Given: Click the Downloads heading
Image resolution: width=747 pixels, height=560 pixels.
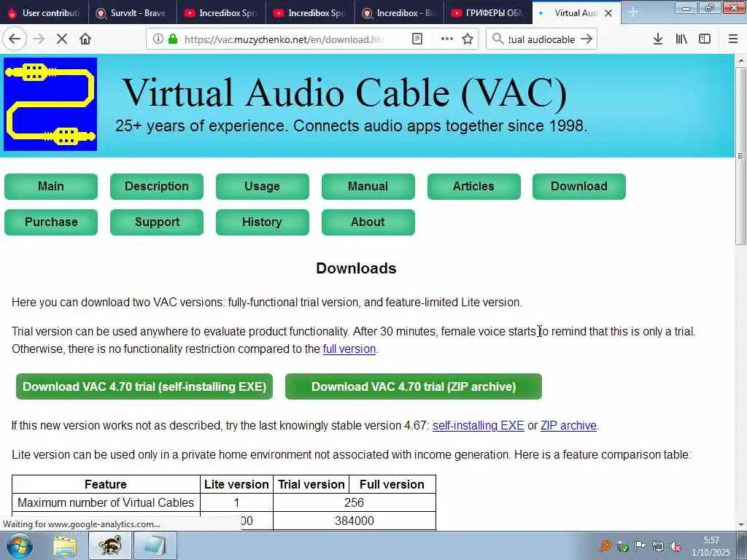Looking at the screenshot, I should pos(356,268).
